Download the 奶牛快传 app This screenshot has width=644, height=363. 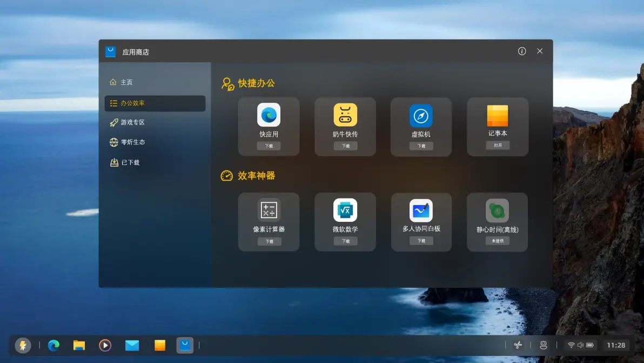coord(345,146)
